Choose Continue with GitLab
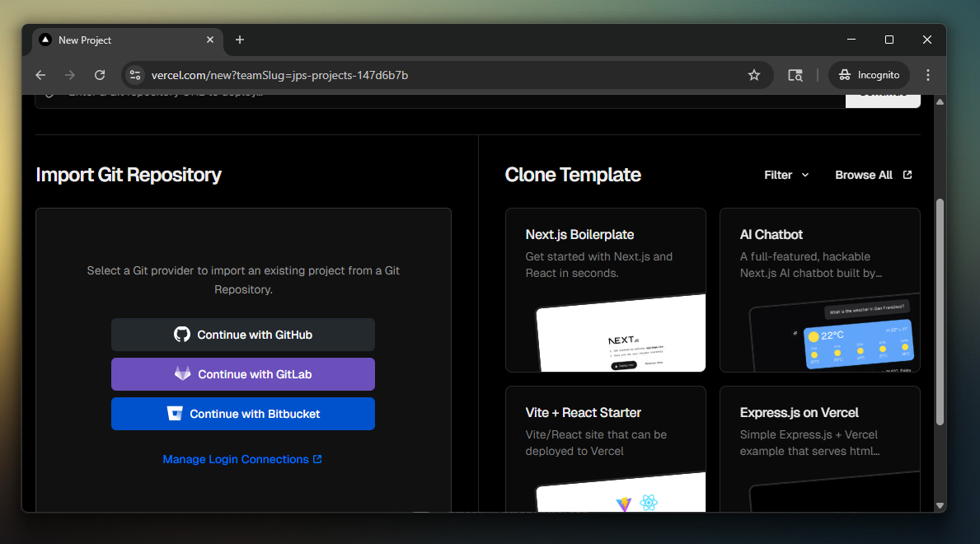This screenshot has width=980, height=544. pyautogui.click(x=243, y=374)
